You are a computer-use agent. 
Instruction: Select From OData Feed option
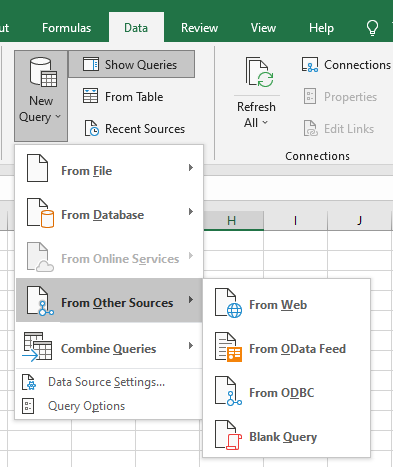tap(287, 347)
